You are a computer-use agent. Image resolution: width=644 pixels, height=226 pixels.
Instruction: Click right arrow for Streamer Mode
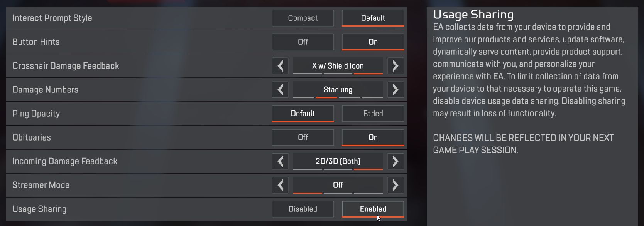396,185
